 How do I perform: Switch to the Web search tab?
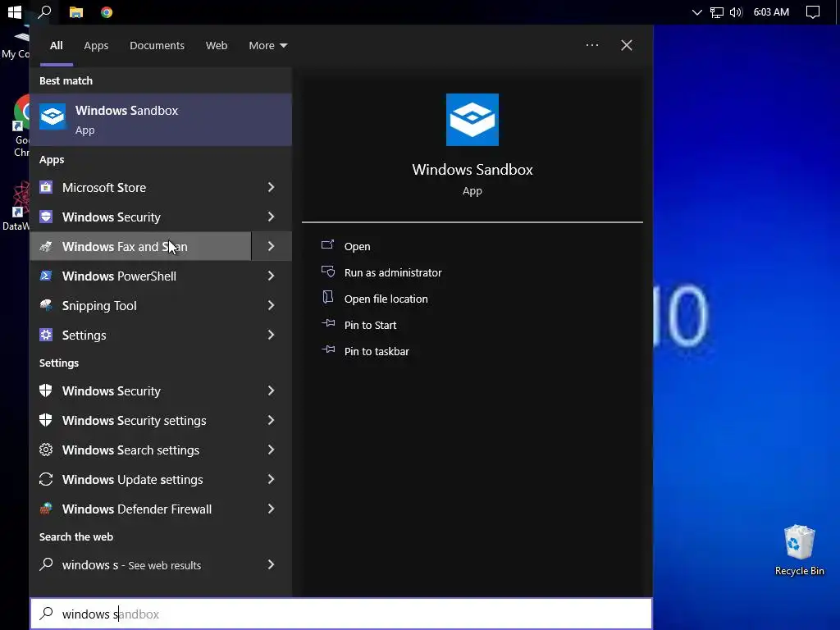coord(217,46)
